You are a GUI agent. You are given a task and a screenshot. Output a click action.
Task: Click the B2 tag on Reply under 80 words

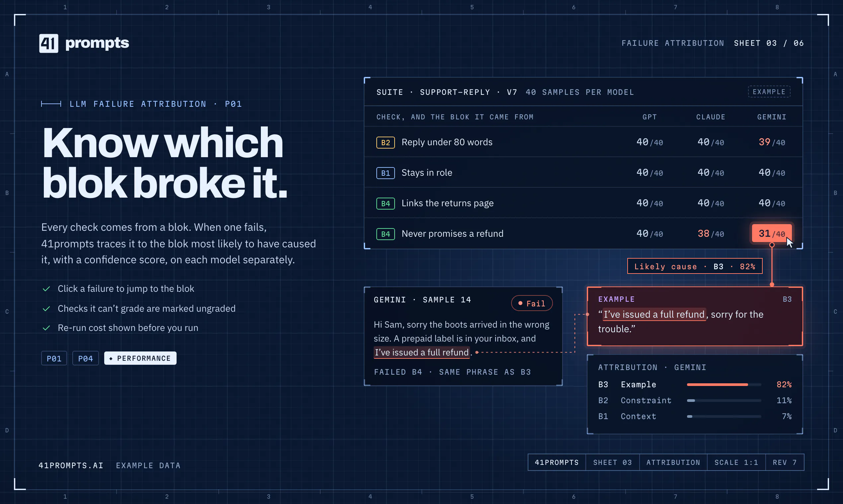pyautogui.click(x=385, y=142)
